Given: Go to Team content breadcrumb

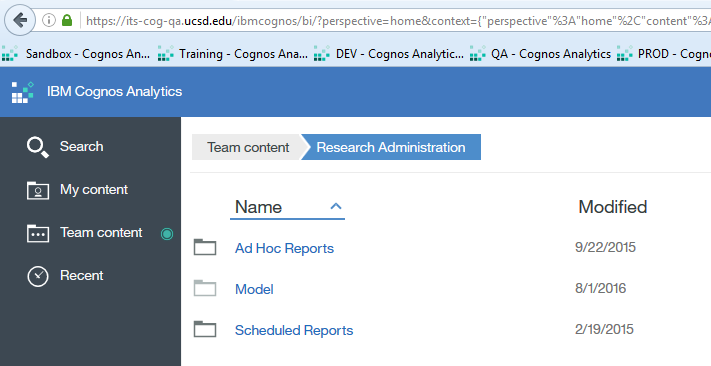Looking at the screenshot, I should 248,147.
